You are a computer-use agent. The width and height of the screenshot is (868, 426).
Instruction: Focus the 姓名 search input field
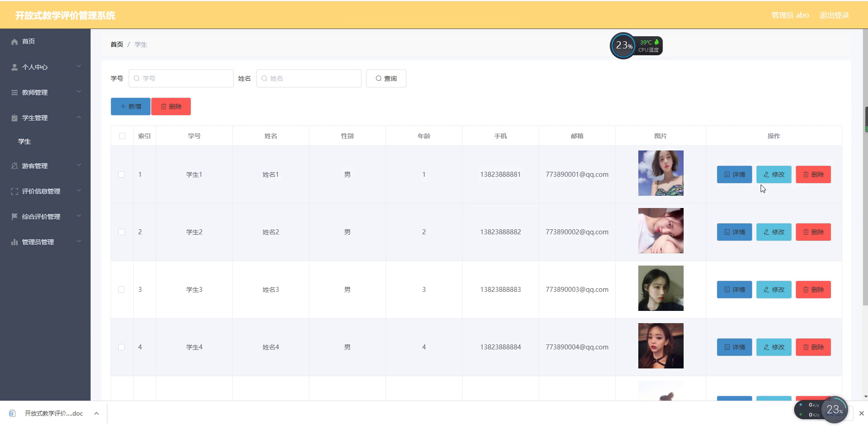[x=309, y=78]
